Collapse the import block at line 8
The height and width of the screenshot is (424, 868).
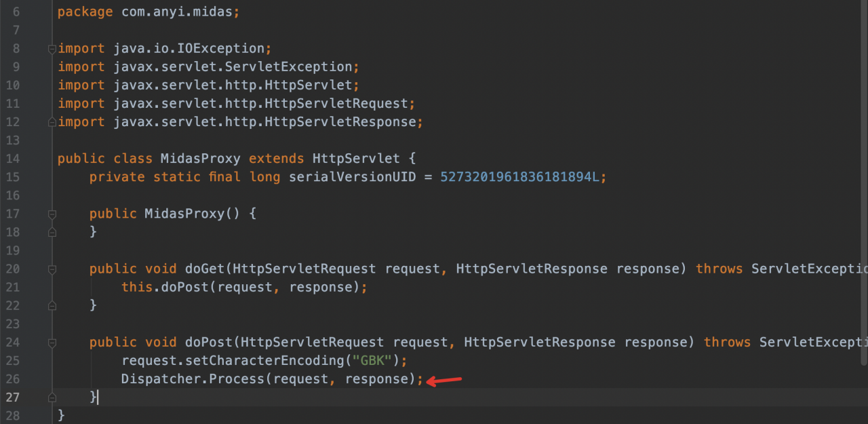click(52, 49)
